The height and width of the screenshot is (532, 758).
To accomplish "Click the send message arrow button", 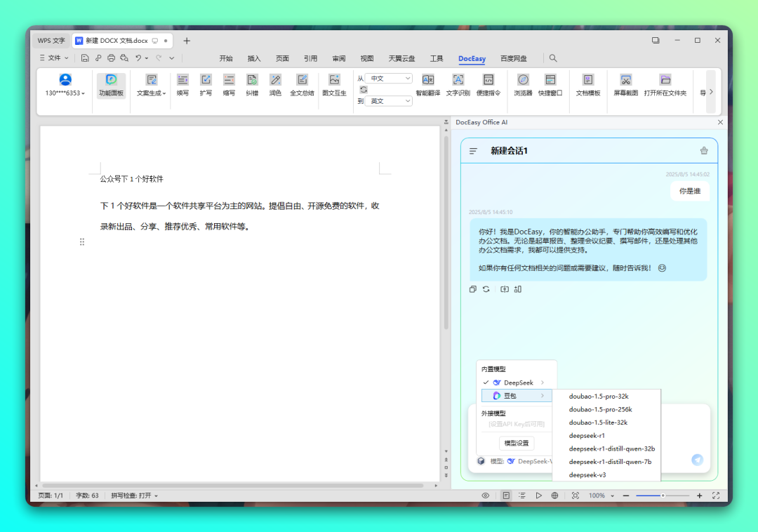I will pos(697,460).
